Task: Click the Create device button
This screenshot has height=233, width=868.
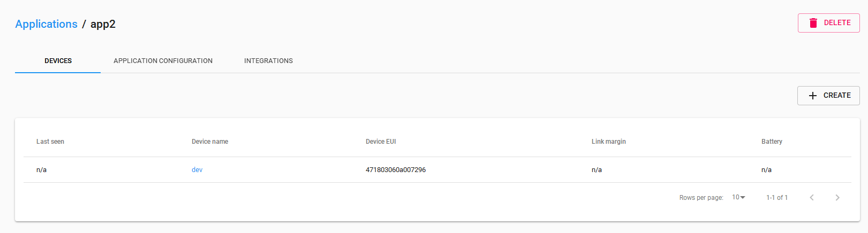Action: (828, 96)
